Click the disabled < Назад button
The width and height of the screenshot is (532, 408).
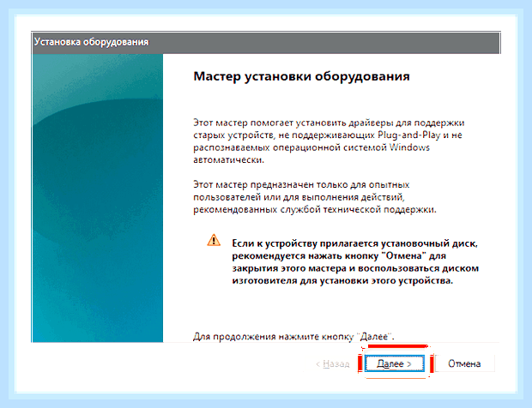[x=333, y=364]
